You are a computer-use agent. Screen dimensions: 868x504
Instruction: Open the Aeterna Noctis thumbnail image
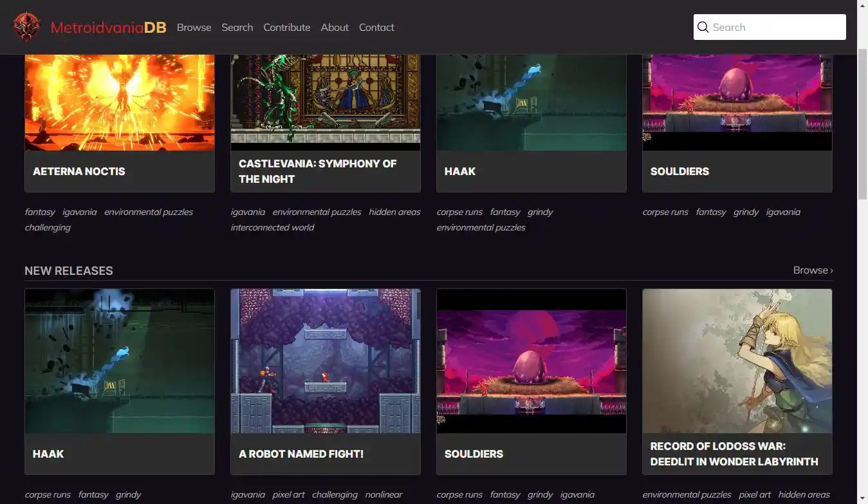(120, 102)
